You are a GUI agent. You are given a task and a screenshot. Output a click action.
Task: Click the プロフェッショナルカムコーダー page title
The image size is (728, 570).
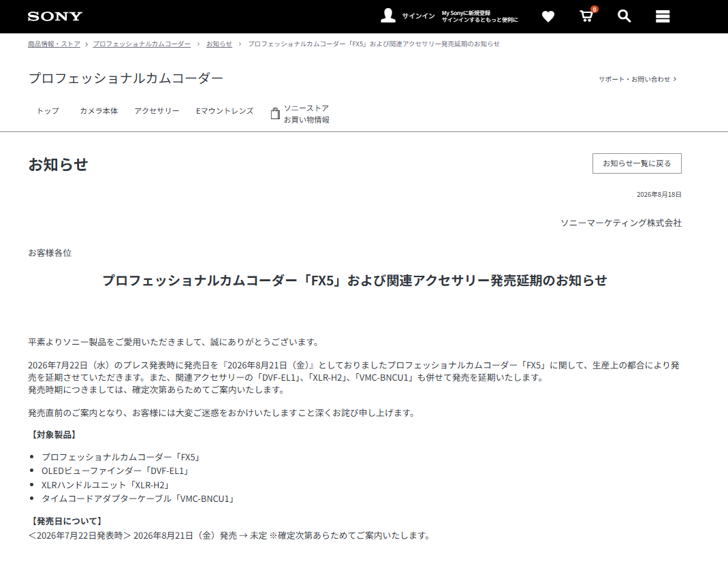coord(126,78)
